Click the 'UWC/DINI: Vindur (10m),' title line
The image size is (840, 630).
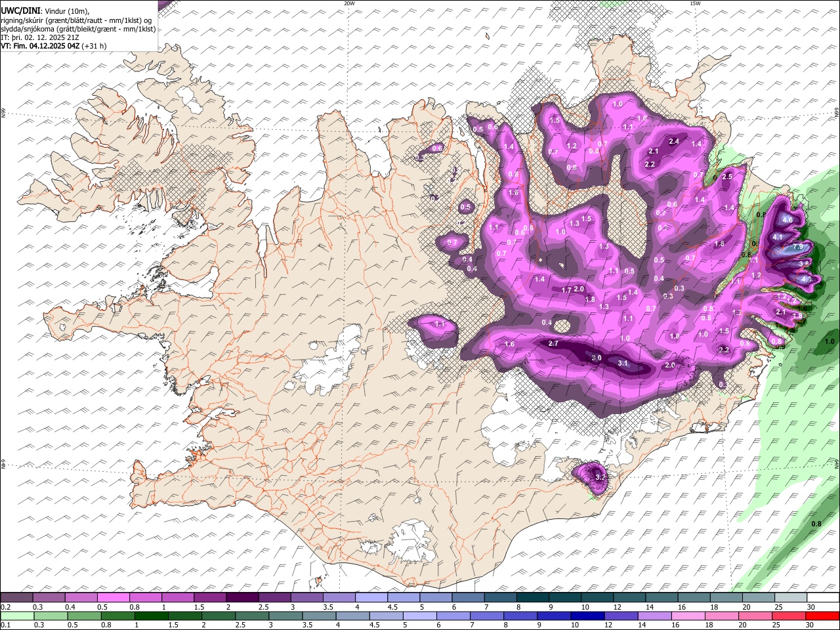point(45,10)
